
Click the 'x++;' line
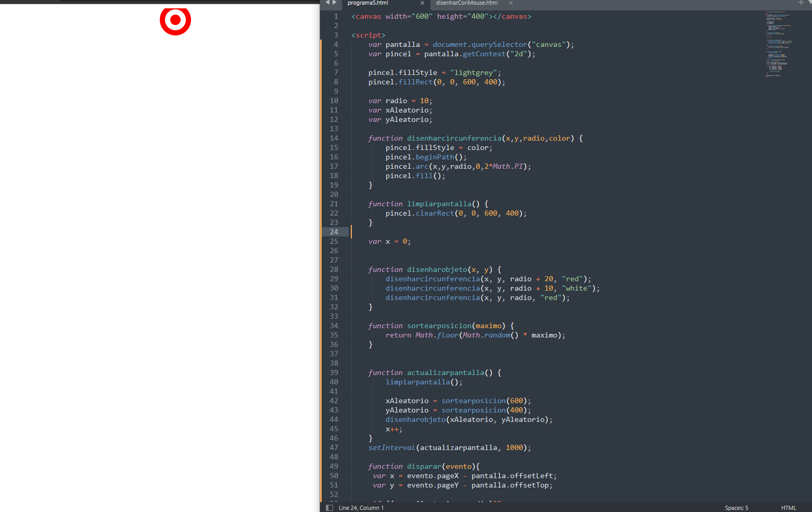394,429
